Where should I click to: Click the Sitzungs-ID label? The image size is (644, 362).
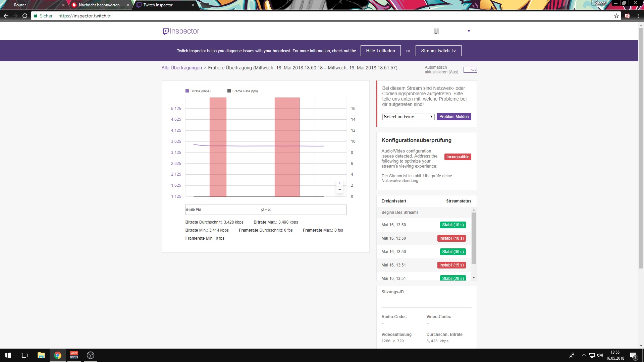[392, 292]
